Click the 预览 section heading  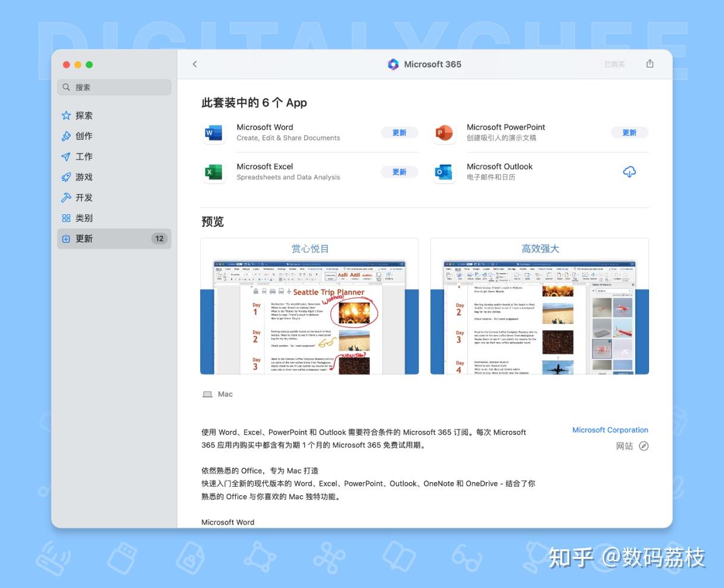tap(213, 221)
